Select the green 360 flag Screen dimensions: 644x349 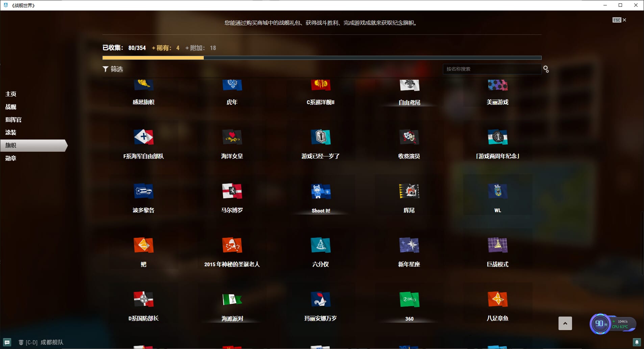click(x=409, y=299)
